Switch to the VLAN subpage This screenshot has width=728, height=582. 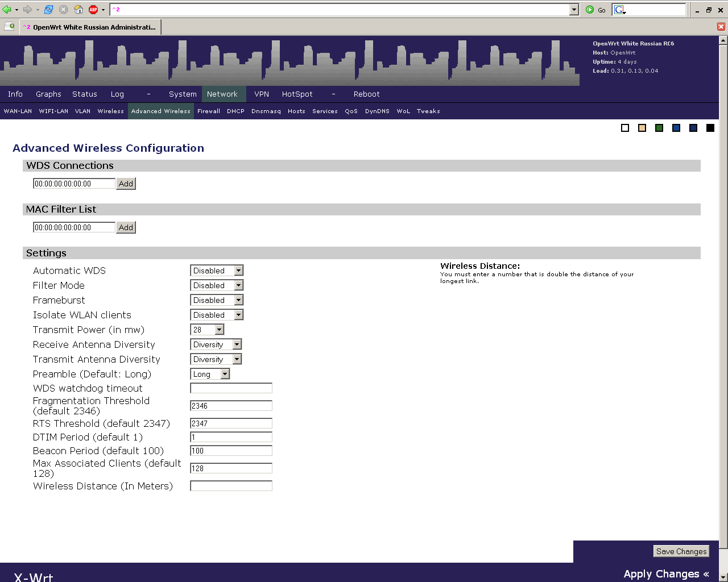click(83, 111)
